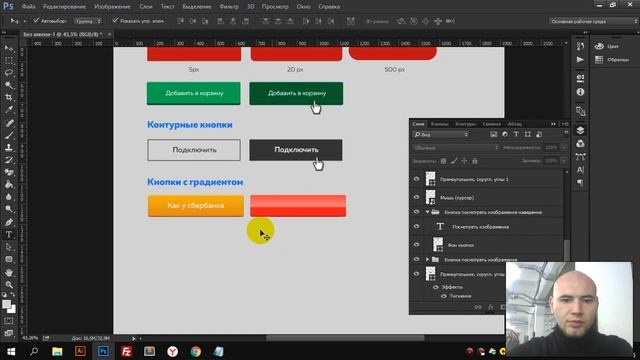Viewport: 640px width, 360px height.
Task: Click the add layer style fx icon
Action: click(491, 307)
